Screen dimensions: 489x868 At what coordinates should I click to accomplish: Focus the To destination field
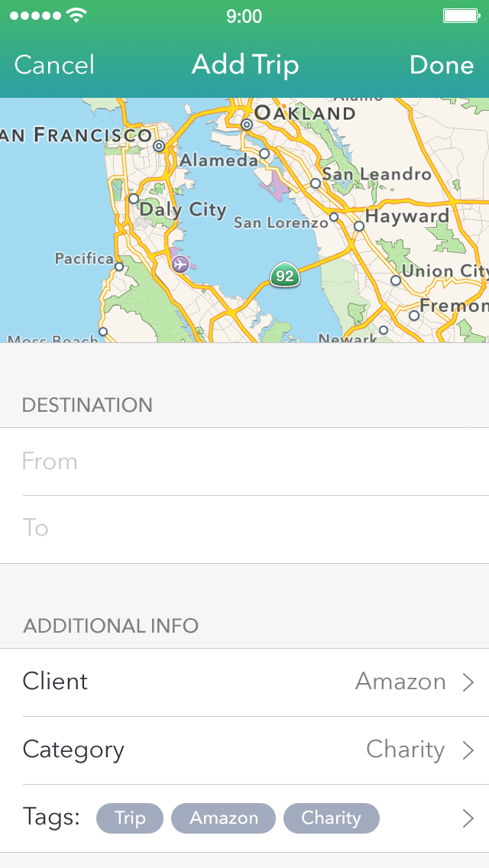click(x=244, y=529)
